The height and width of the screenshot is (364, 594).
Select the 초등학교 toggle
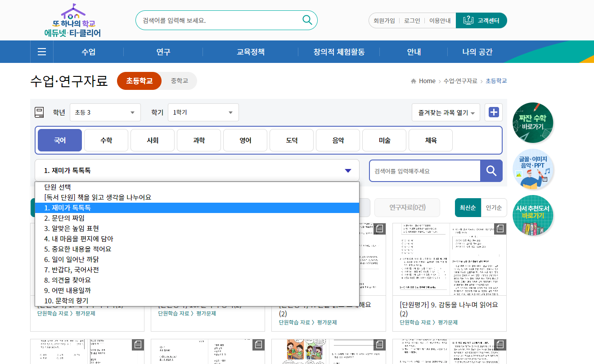[139, 81]
